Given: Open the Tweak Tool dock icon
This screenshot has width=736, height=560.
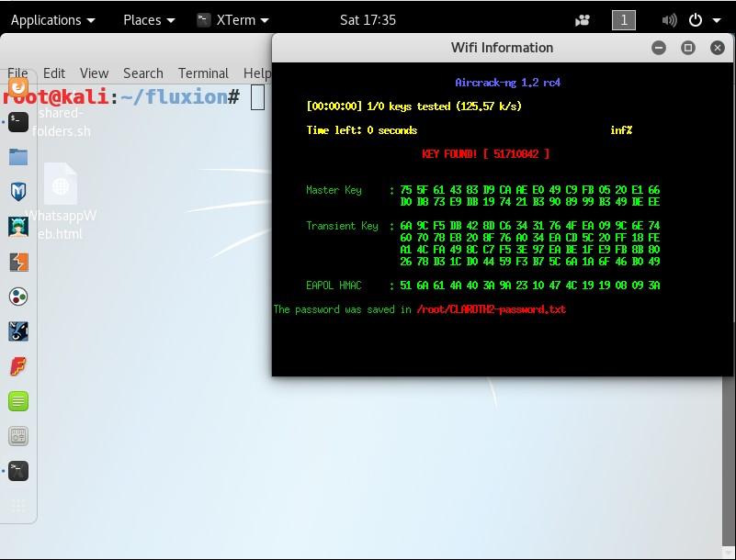Looking at the screenshot, I should 18,436.
